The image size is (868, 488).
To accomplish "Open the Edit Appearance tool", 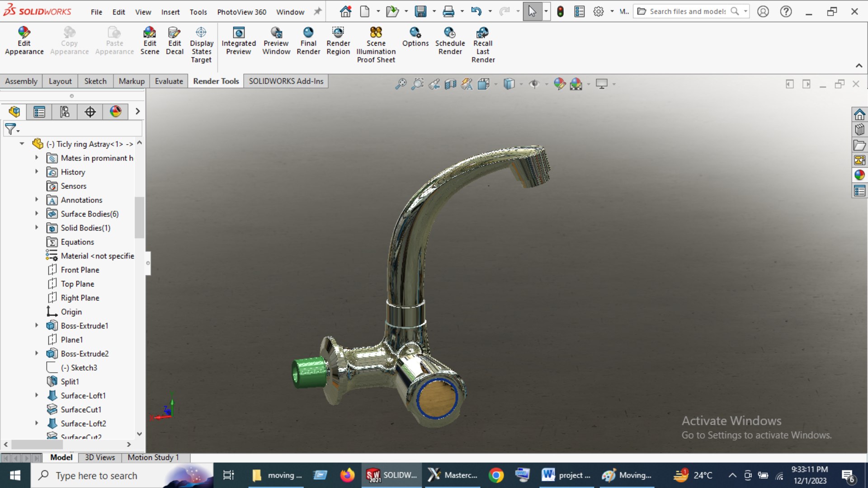I will click(24, 41).
